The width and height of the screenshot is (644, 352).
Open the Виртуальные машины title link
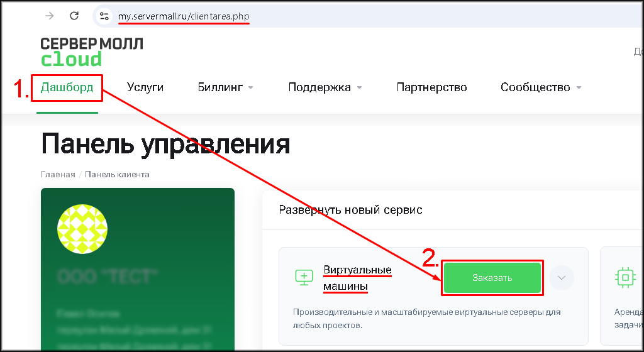(357, 278)
